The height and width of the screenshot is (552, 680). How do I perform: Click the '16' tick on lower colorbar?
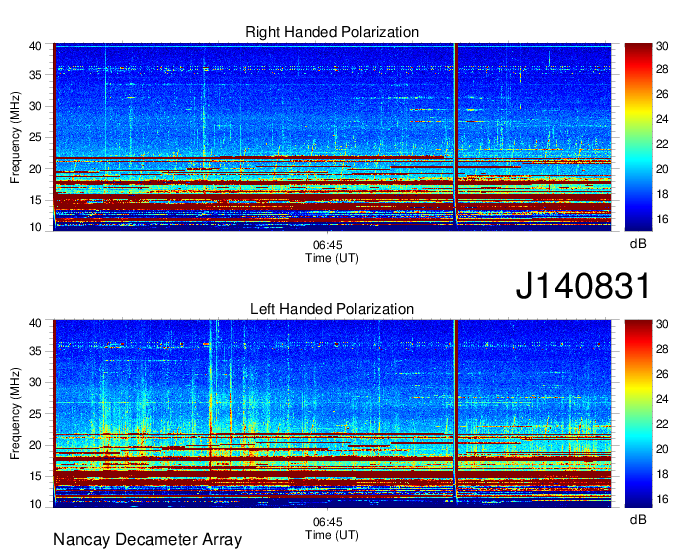[x=662, y=499]
